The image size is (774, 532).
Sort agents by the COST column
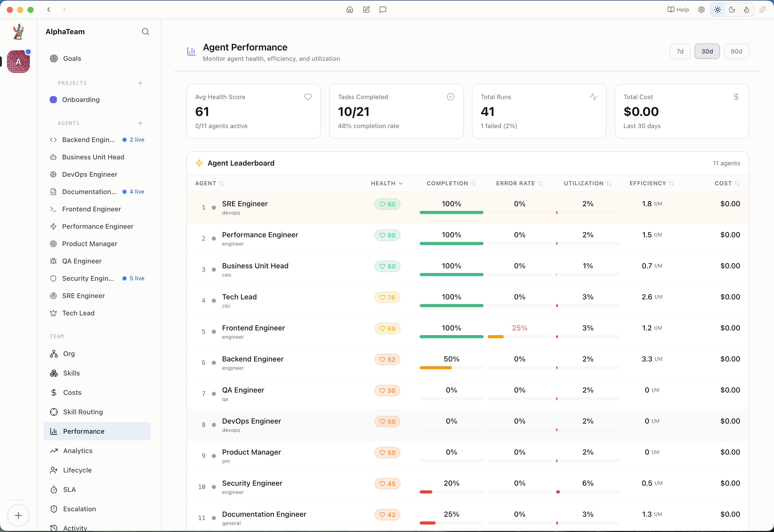point(727,183)
